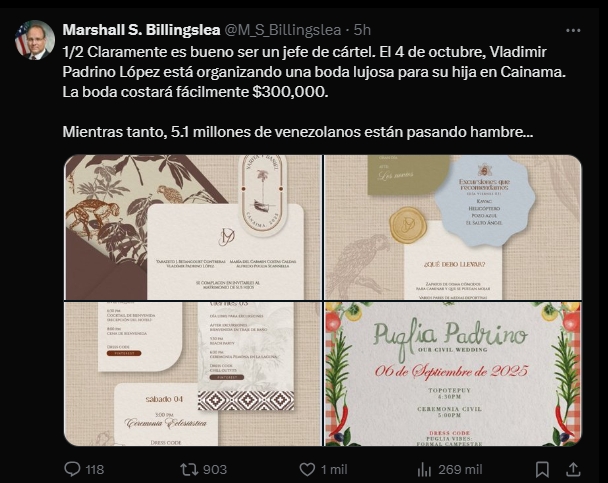Click the 269 mil views count
The width and height of the screenshot is (608, 483).
(x=460, y=470)
